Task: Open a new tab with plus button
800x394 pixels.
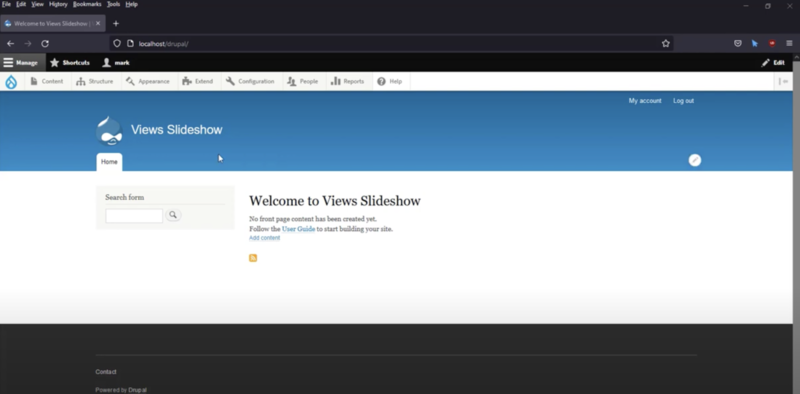Action: click(116, 23)
